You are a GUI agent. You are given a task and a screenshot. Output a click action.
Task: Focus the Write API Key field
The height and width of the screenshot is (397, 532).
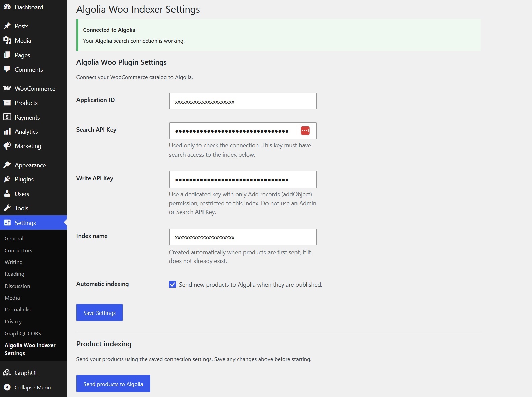coord(243,179)
